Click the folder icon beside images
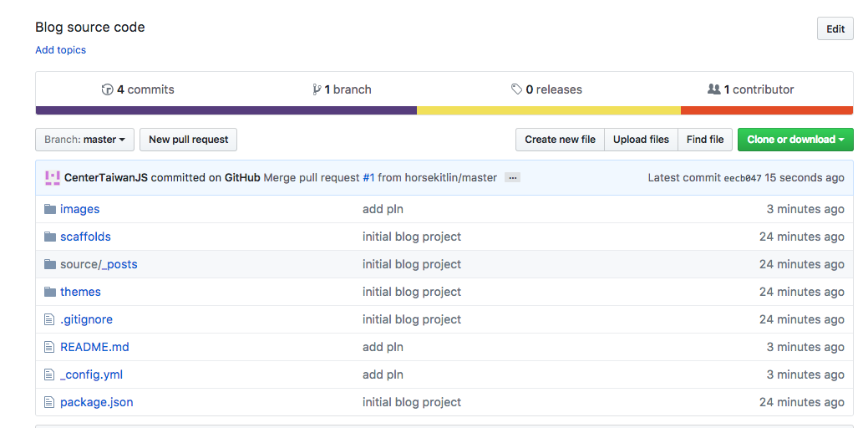The image size is (868, 428). (49, 209)
